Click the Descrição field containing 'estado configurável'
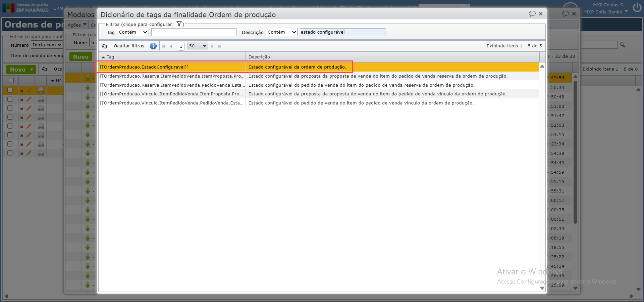This screenshot has height=302, width=644. (342, 32)
